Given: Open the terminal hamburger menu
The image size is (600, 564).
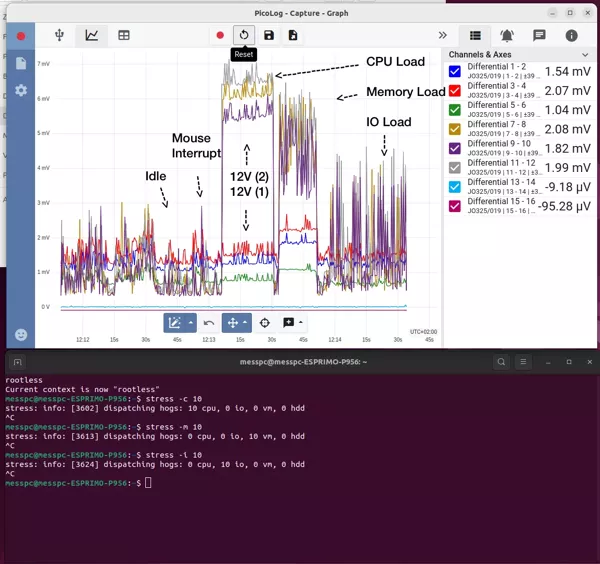Looking at the screenshot, I should point(523,362).
